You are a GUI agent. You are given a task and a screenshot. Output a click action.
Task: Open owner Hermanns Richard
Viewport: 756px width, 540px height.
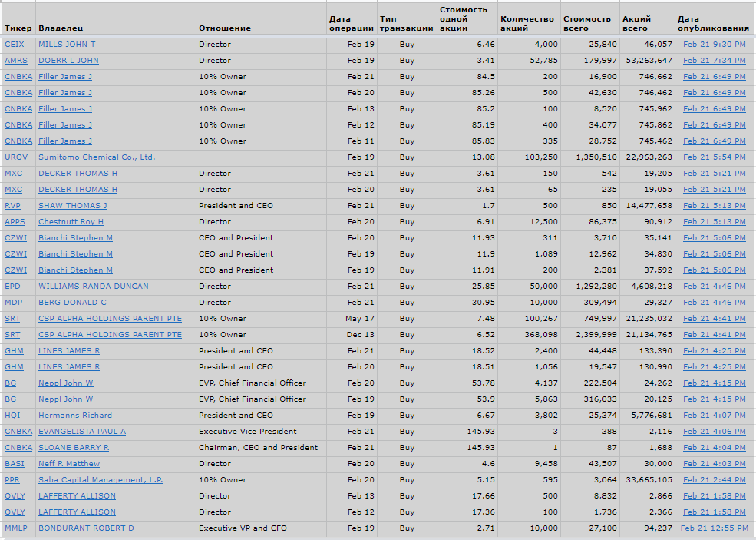(75, 416)
